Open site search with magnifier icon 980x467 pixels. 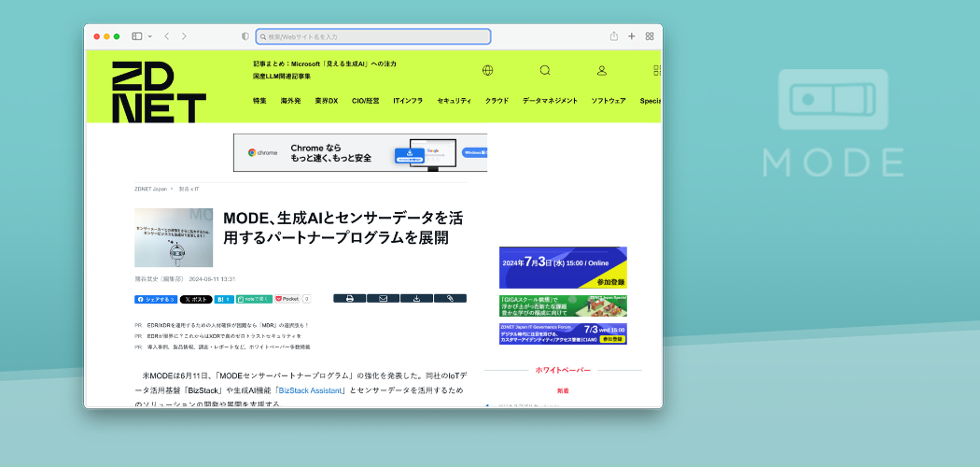(545, 70)
